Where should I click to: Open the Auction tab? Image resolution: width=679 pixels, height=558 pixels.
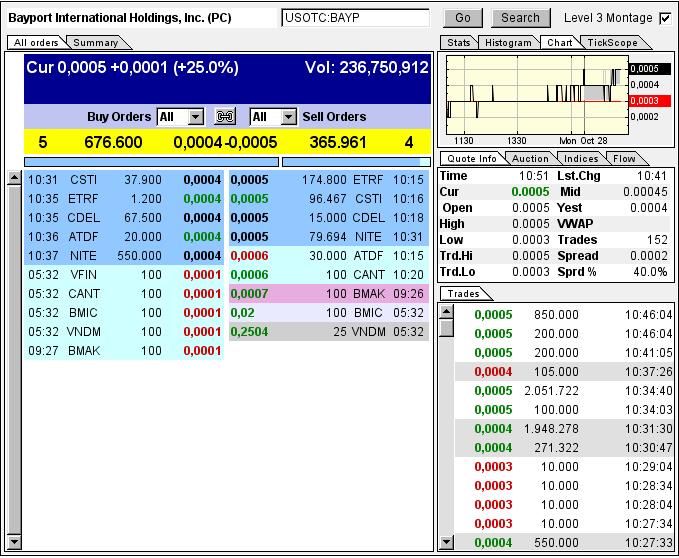tap(530, 158)
